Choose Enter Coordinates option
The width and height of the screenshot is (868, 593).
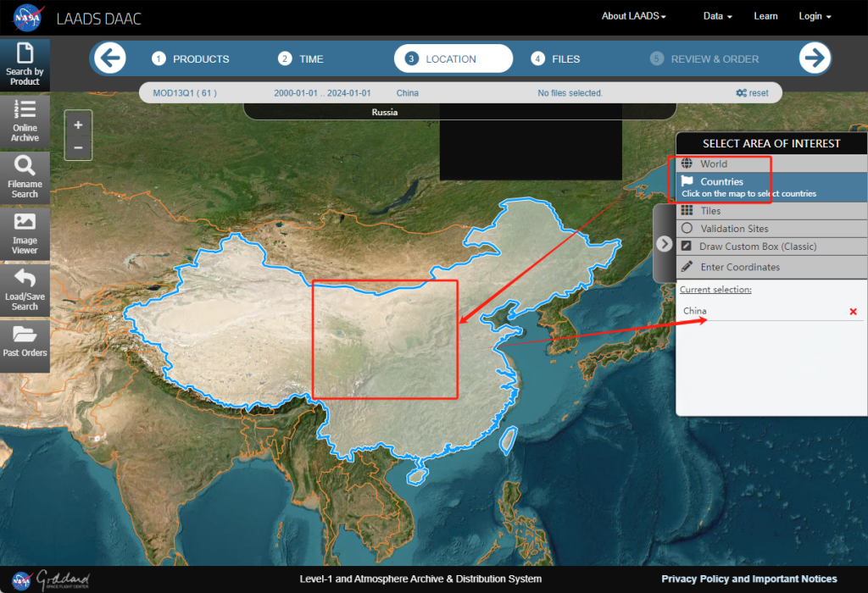pyautogui.click(x=771, y=267)
